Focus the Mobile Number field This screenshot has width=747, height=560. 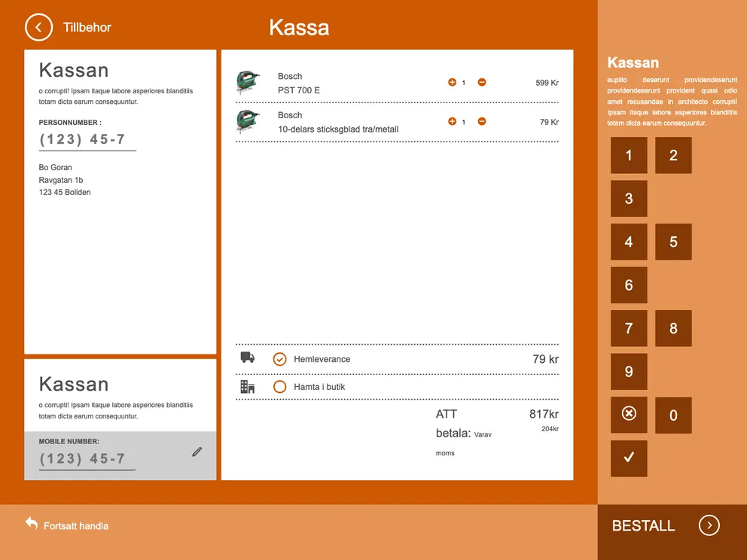[87, 459]
